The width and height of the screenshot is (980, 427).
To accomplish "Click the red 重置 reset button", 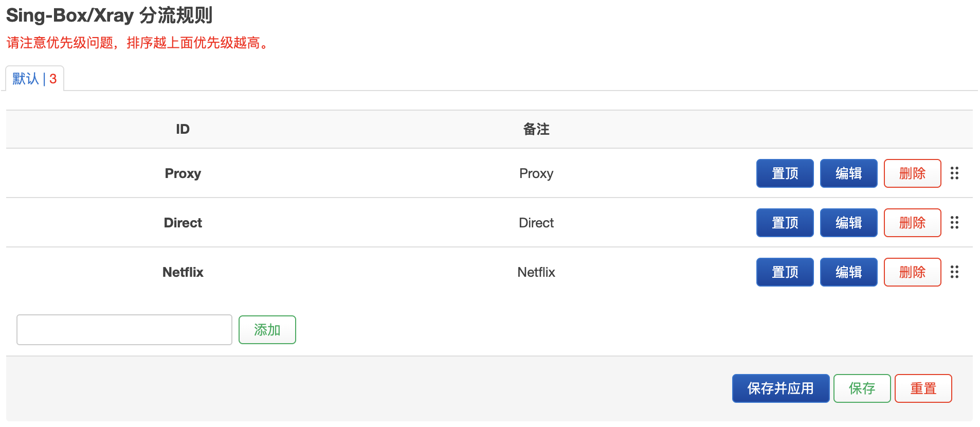I will (923, 388).
